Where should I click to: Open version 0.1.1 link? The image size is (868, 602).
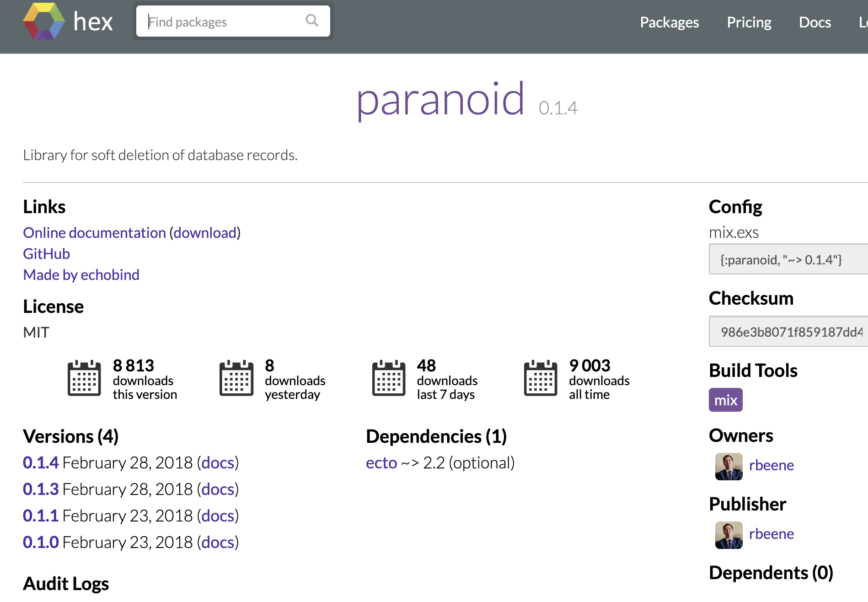pos(41,516)
